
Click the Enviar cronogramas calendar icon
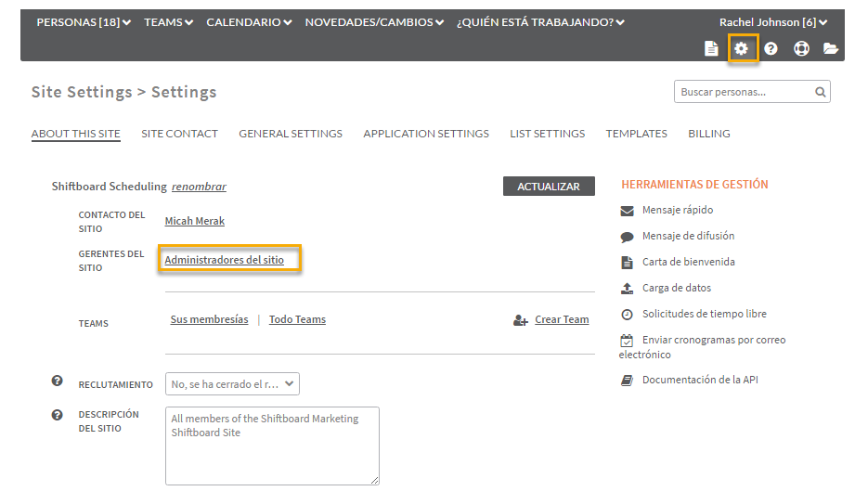pyautogui.click(x=627, y=341)
